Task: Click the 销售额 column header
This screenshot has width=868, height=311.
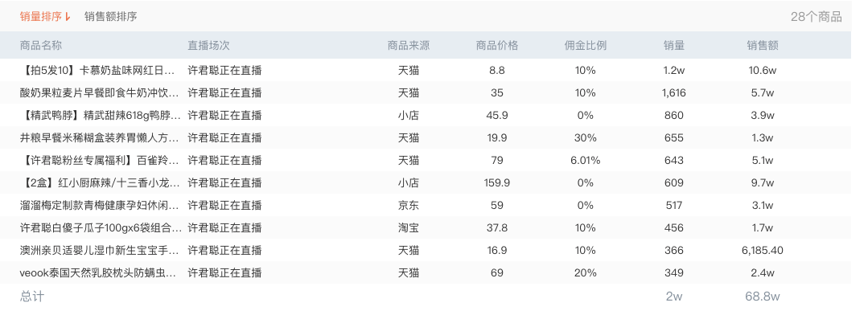Action: (x=763, y=45)
